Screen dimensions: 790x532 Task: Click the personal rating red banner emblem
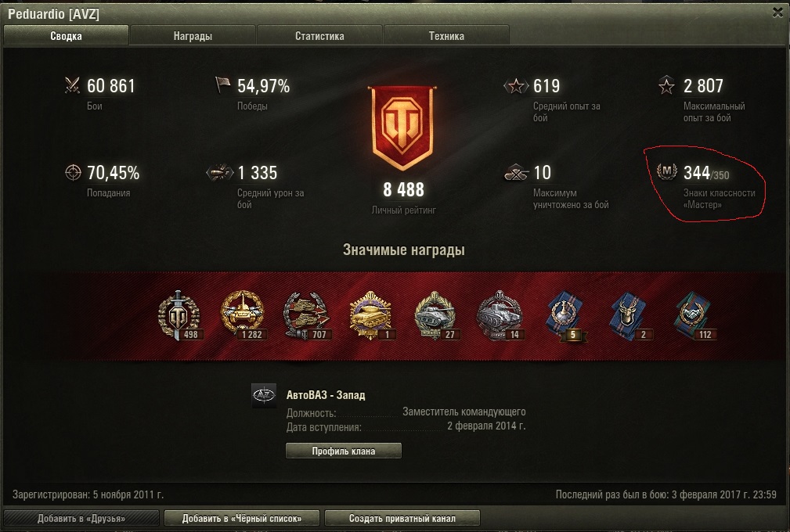pos(402,128)
